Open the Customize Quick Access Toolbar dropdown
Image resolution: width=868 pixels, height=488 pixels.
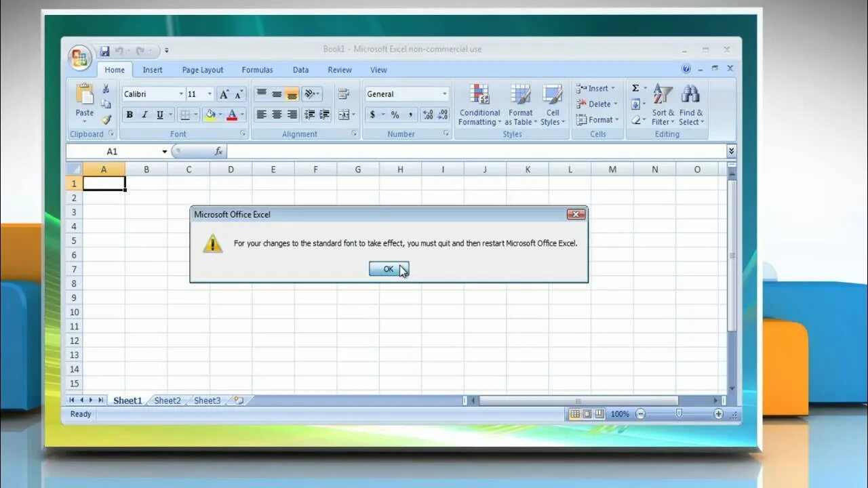pos(166,51)
